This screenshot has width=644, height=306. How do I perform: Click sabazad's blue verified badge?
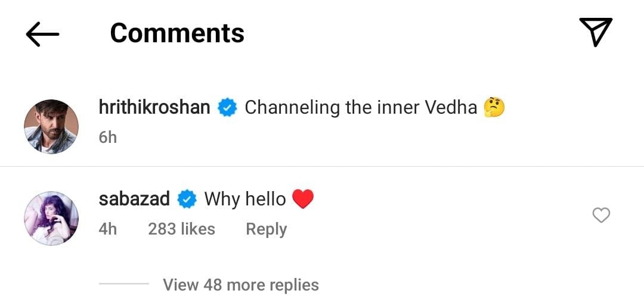point(187,199)
